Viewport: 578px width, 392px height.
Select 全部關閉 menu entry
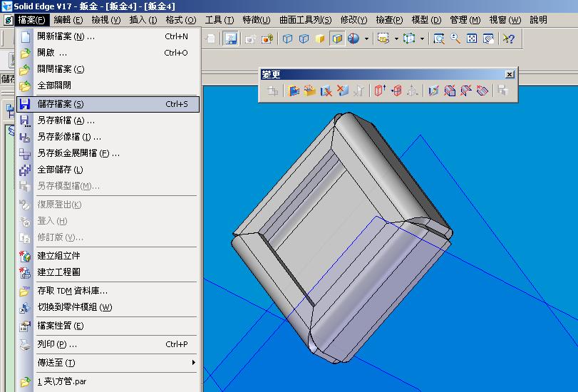[108, 86]
